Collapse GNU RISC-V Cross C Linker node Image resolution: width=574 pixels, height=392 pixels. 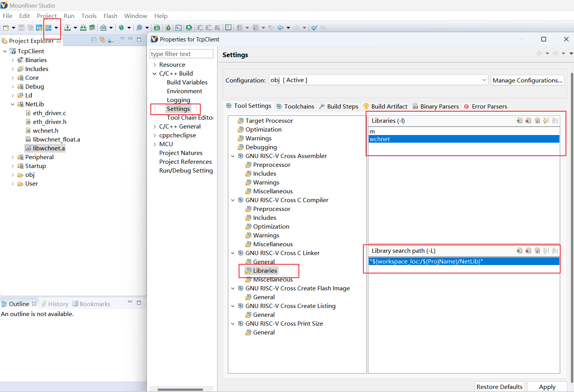[x=233, y=253]
